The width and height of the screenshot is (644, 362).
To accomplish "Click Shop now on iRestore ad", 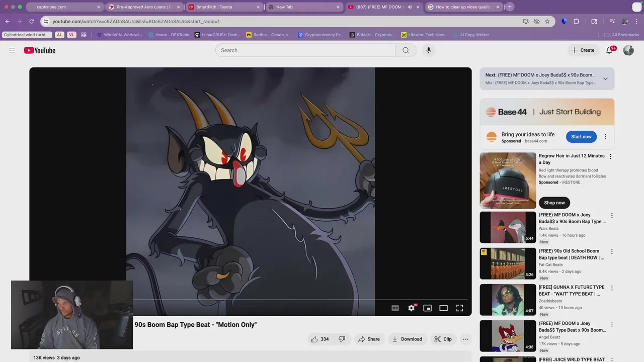I will [554, 203].
